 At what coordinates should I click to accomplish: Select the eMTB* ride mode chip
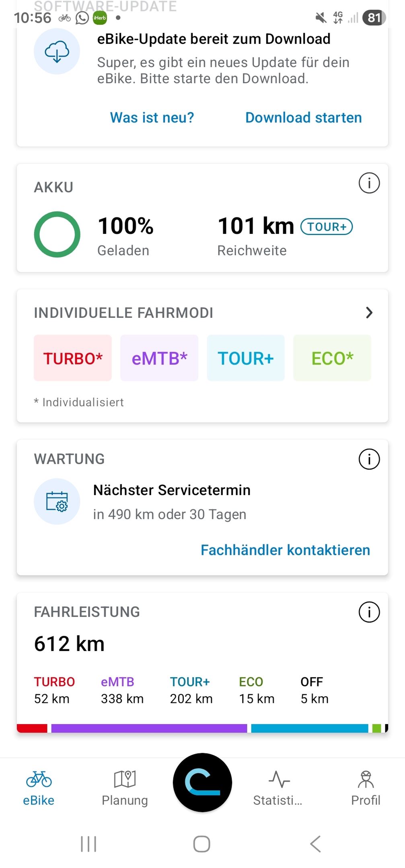click(x=159, y=358)
